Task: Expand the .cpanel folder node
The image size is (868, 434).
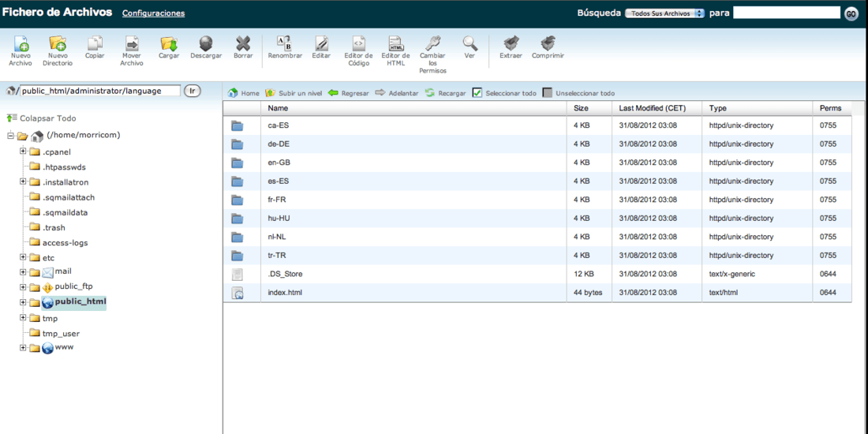Action: pos(23,152)
